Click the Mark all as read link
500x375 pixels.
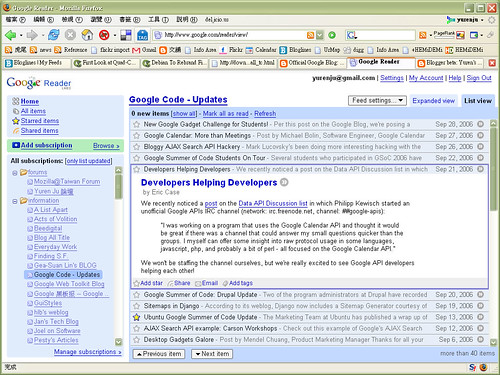226,114
